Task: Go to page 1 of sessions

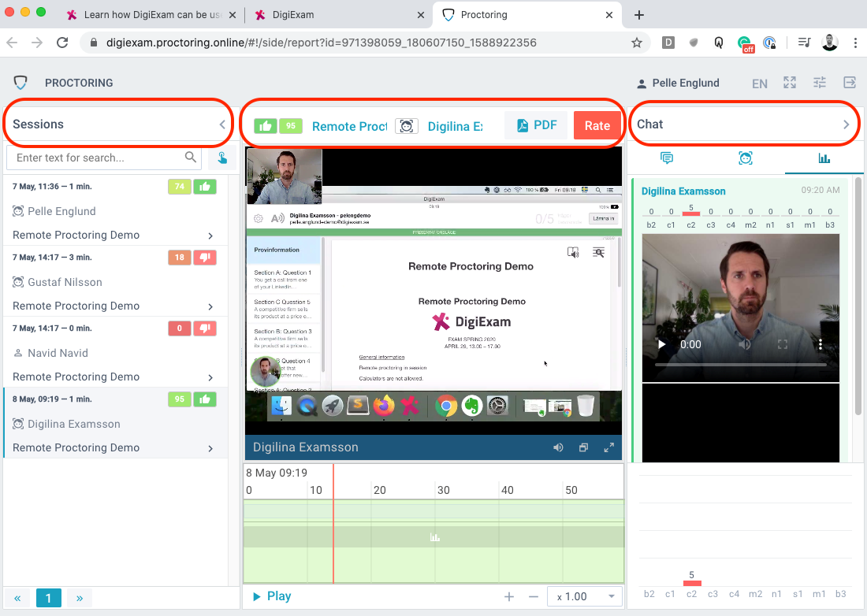Action: pyautogui.click(x=49, y=598)
